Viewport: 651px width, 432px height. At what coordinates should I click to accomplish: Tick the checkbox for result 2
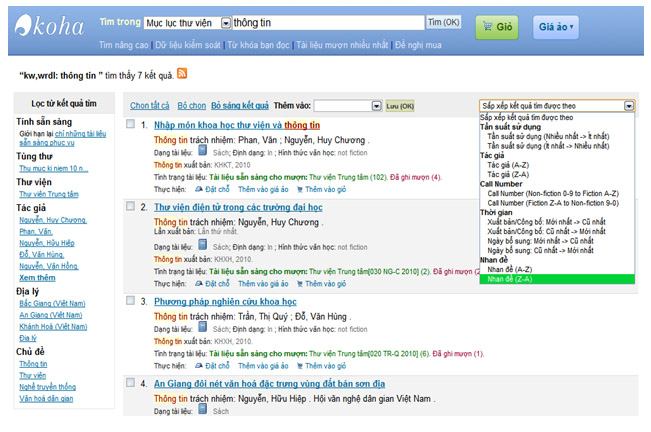click(131, 207)
